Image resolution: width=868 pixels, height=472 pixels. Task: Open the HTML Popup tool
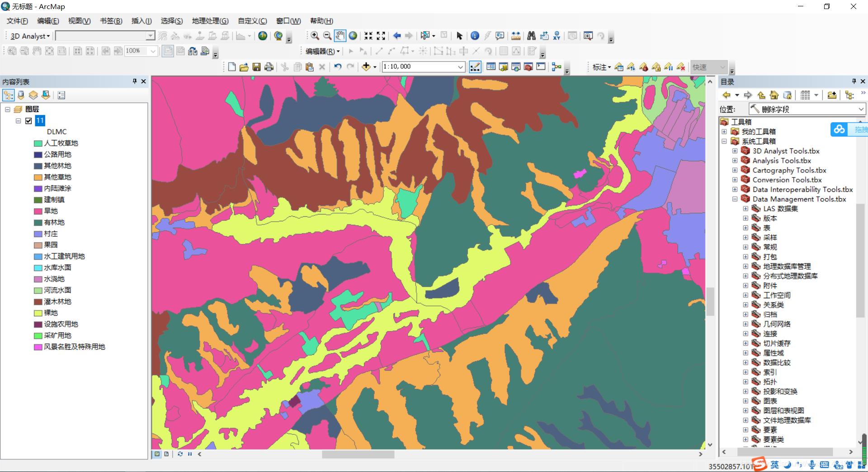coord(500,36)
